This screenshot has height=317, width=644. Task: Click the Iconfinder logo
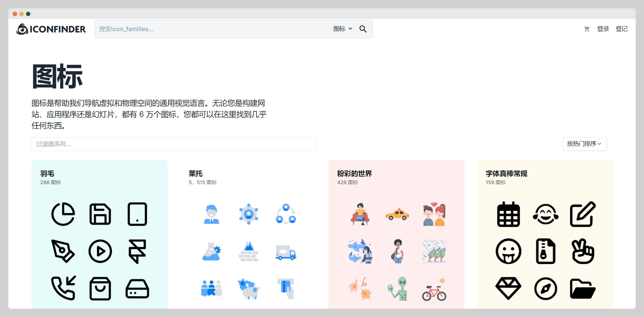click(x=51, y=29)
